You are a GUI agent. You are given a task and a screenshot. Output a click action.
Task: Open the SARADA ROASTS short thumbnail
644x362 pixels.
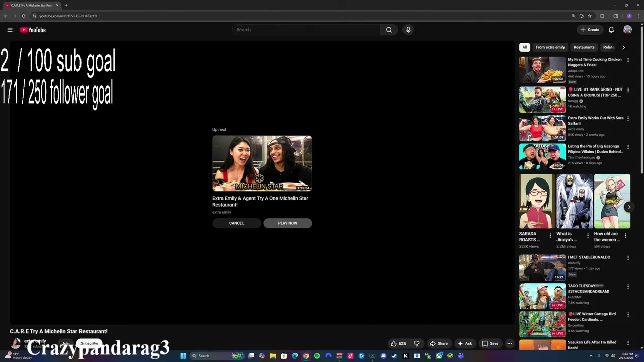pyautogui.click(x=537, y=202)
